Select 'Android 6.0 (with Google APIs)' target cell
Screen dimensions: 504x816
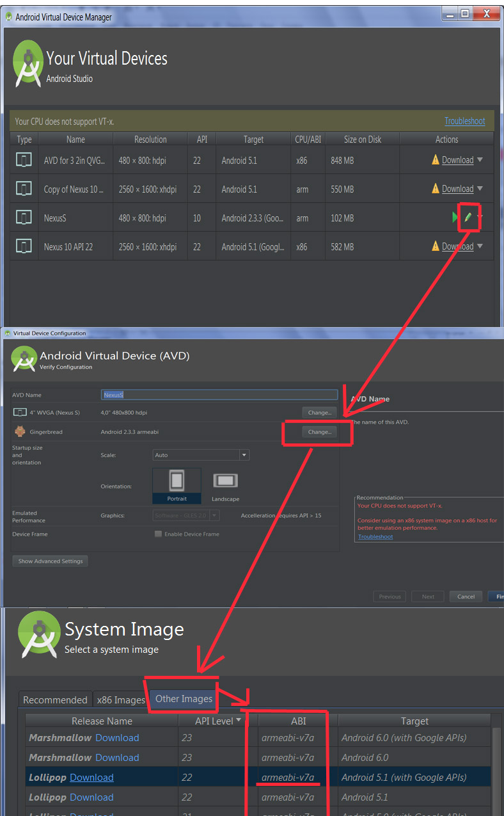point(414,738)
